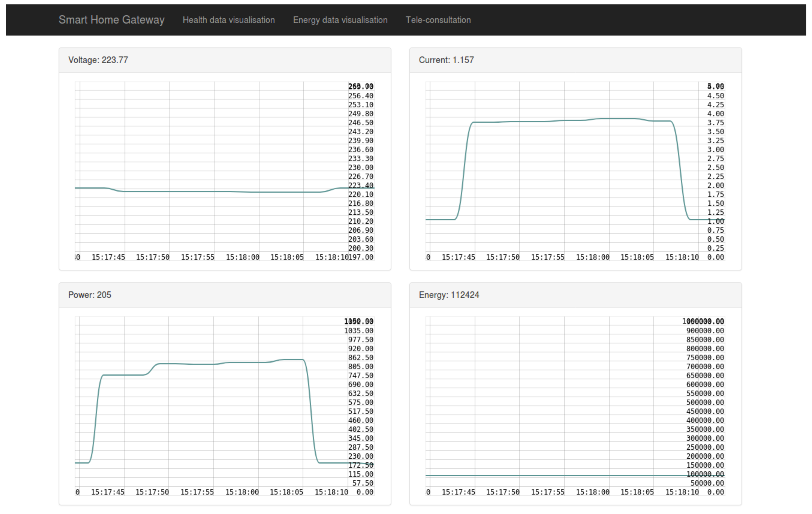
Task: Open Health data visualisation page
Action: (x=228, y=20)
